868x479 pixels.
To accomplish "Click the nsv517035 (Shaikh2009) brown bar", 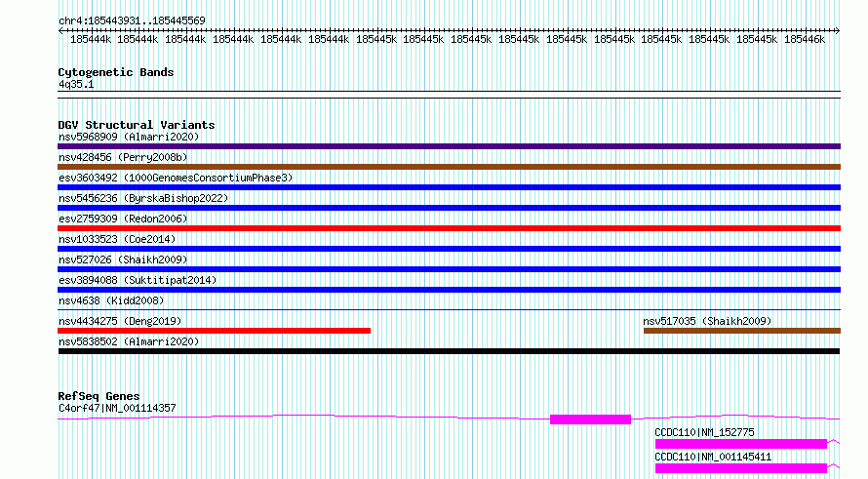I will point(742,331).
